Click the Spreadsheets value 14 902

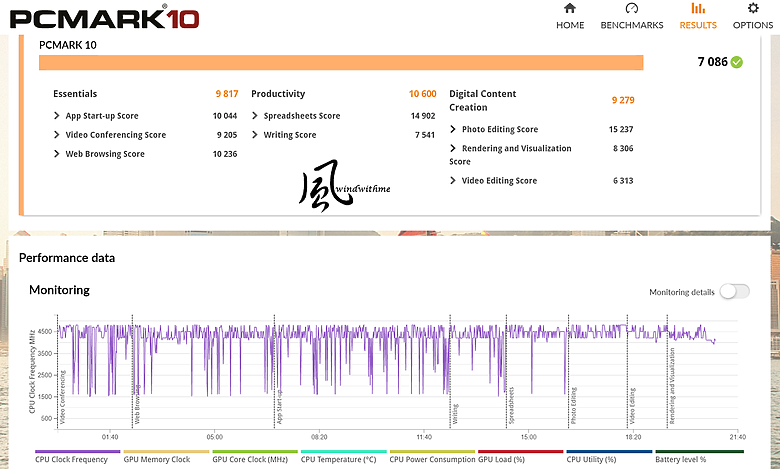click(x=423, y=116)
